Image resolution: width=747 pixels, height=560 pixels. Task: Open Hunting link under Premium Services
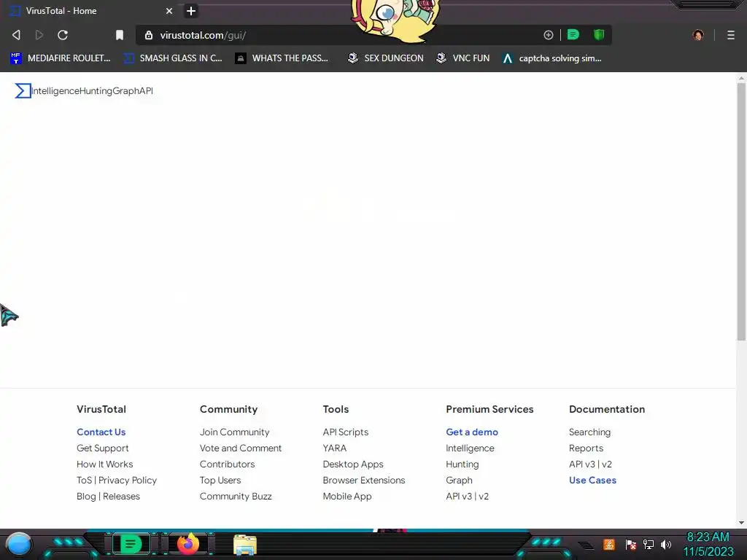pyautogui.click(x=462, y=464)
